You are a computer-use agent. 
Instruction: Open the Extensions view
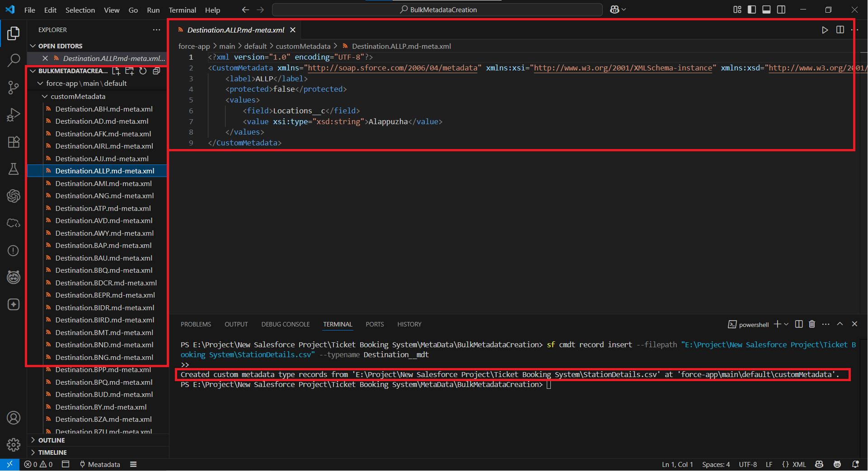click(x=14, y=142)
